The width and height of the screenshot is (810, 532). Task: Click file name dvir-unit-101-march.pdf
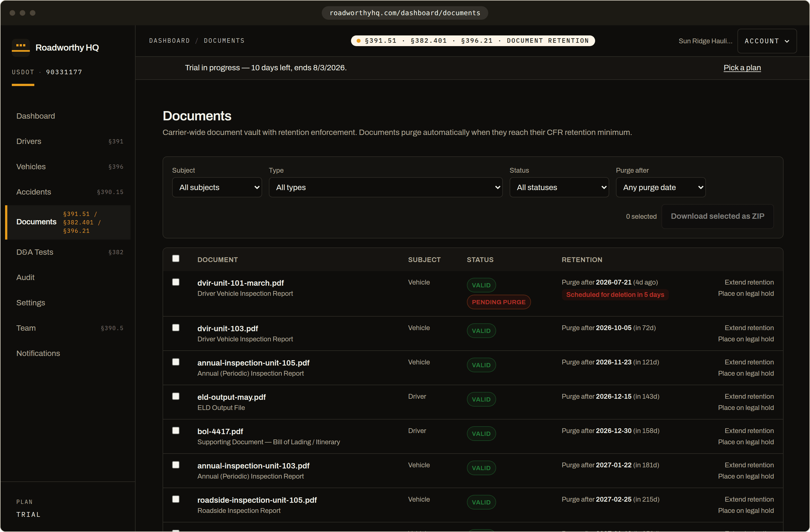[240, 283]
